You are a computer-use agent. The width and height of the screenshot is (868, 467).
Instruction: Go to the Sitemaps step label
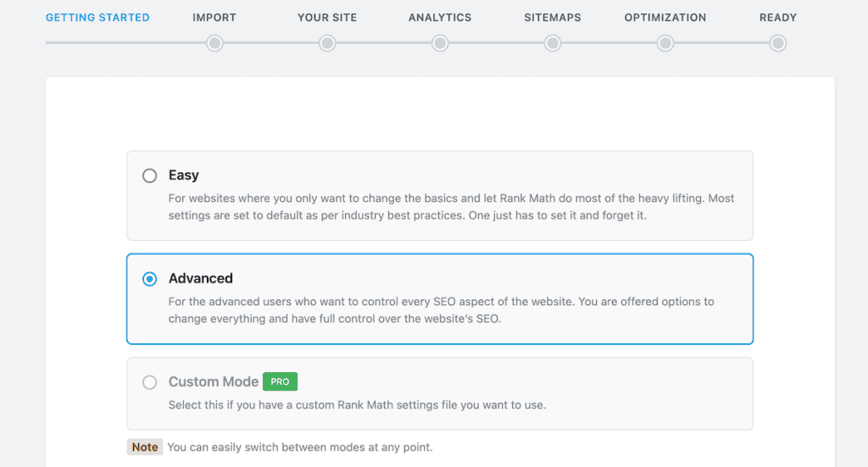[553, 18]
